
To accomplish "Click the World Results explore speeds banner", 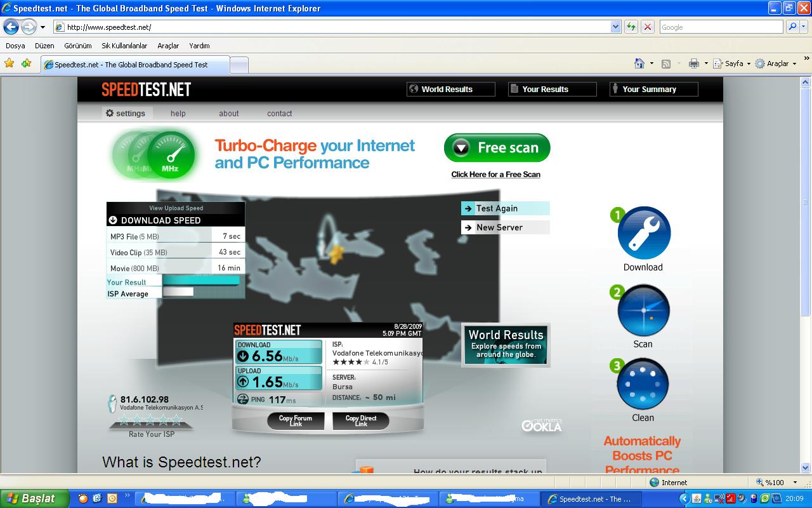I will pyautogui.click(x=506, y=345).
